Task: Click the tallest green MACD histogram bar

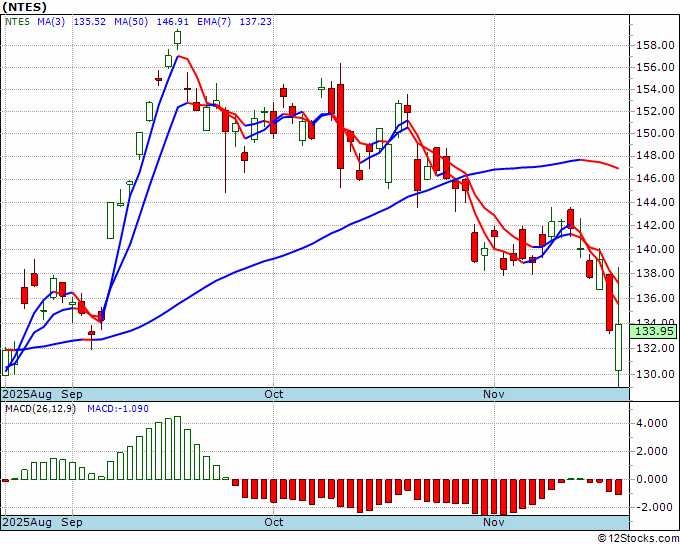Action: 177,448
